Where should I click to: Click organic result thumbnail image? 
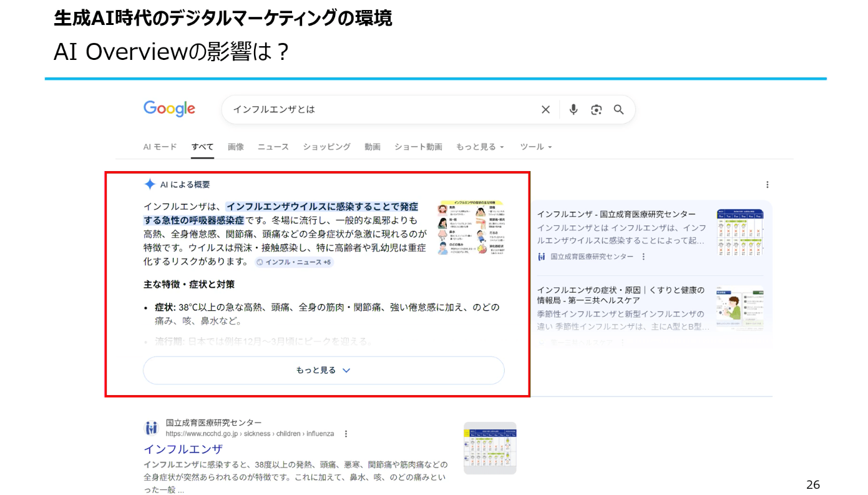point(490,448)
